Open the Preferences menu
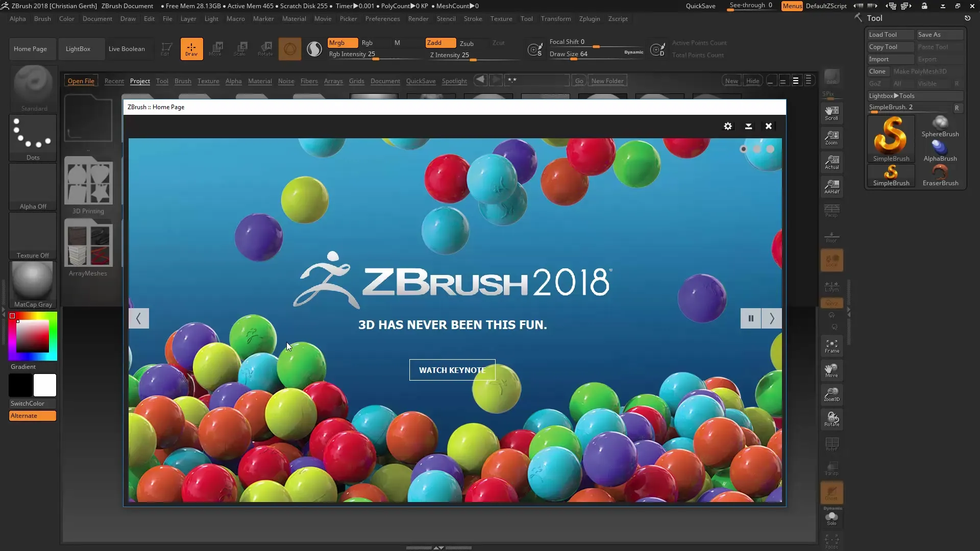980x551 pixels. click(382, 19)
